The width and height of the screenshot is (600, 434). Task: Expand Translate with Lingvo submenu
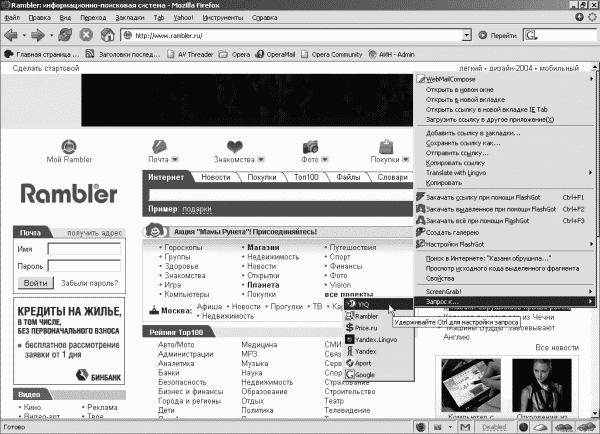click(505, 173)
